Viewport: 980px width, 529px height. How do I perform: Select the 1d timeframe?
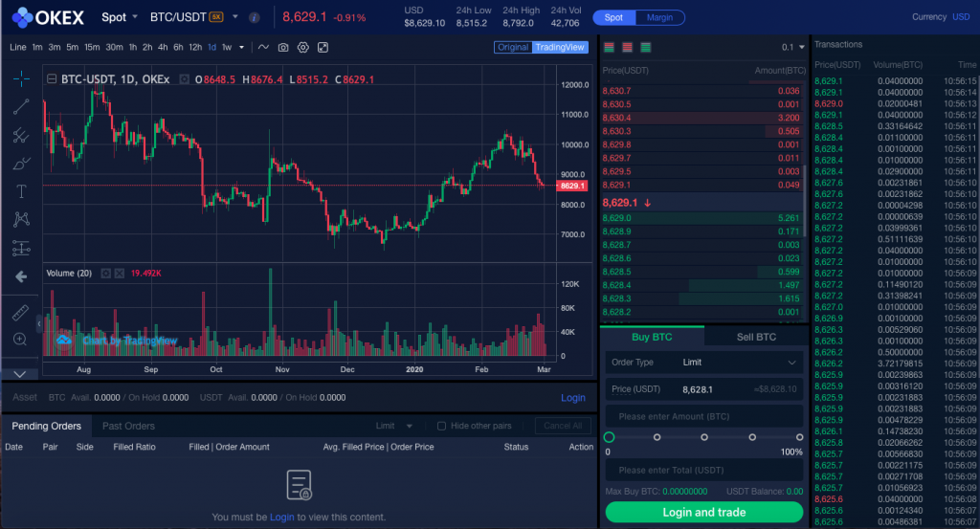point(212,48)
